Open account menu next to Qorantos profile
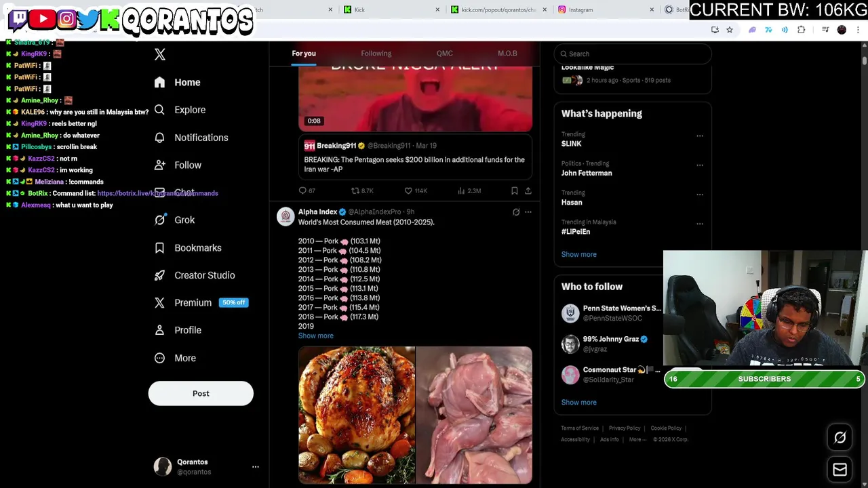Viewport: 868px width, 488px height. [256, 466]
